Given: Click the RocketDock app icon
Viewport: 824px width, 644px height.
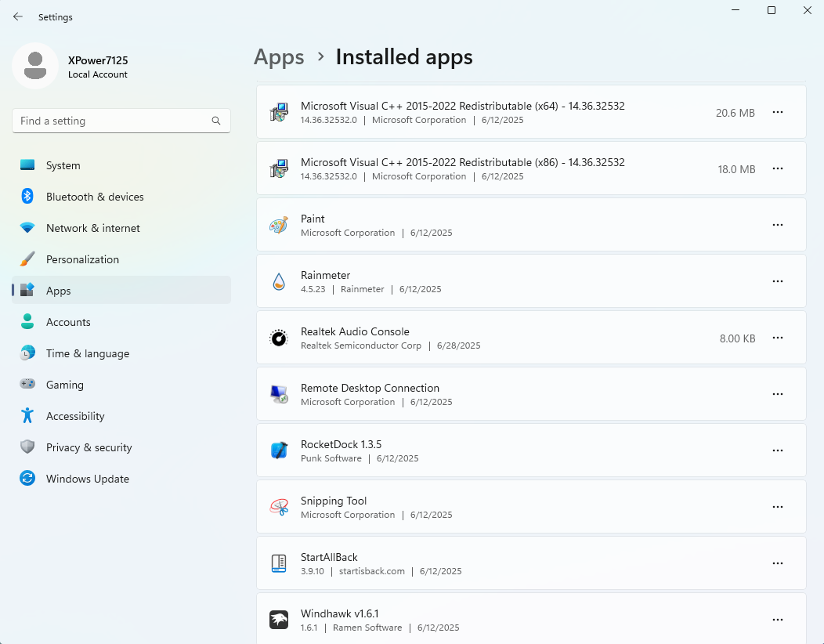Looking at the screenshot, I should (279, 451).
